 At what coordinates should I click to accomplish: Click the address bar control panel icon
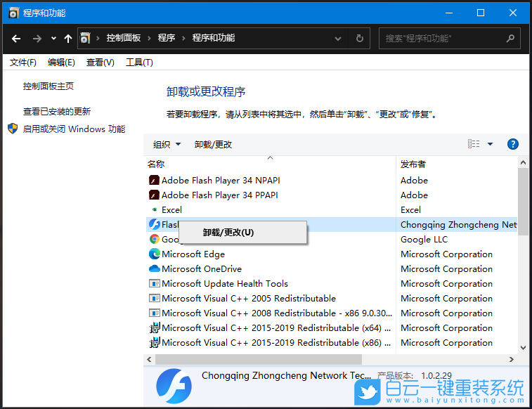click(x=85, y=38)
